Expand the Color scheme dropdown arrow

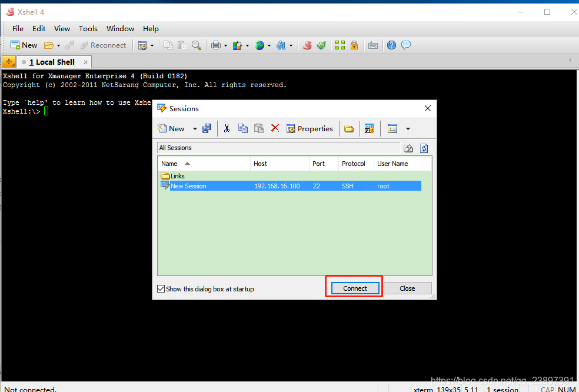point(247,45)
